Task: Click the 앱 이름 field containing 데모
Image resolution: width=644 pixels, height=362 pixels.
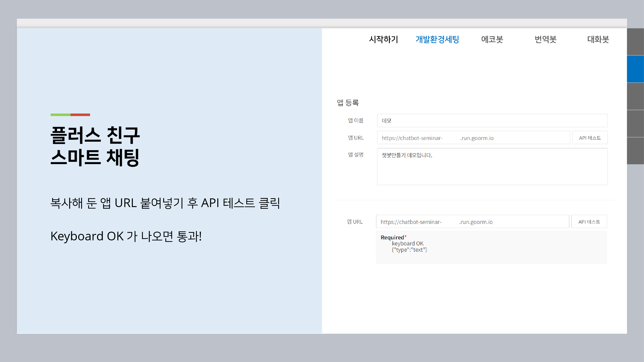Action: (x=492, y=121)
